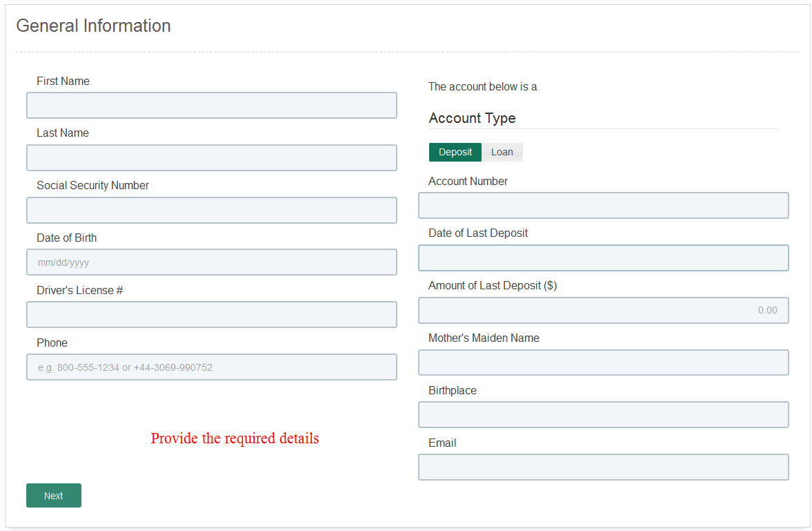Select the Mother's Maiden Name field
The image size is (812, 531).
(603, 363)
